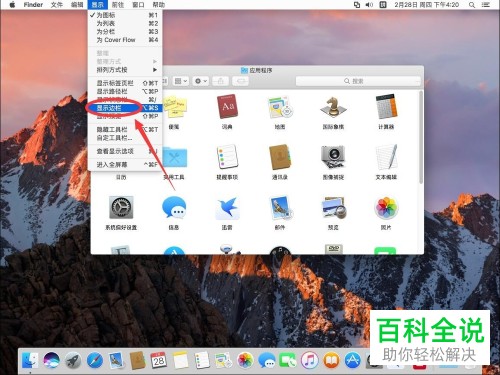Open the Calendar icon showing 28 in dock

click(x=159, y=360)
